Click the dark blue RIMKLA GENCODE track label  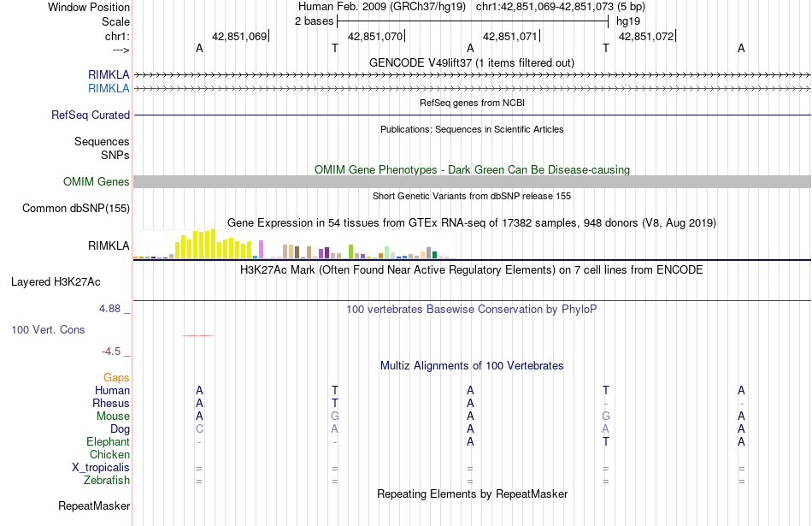[x=109, y=74]
